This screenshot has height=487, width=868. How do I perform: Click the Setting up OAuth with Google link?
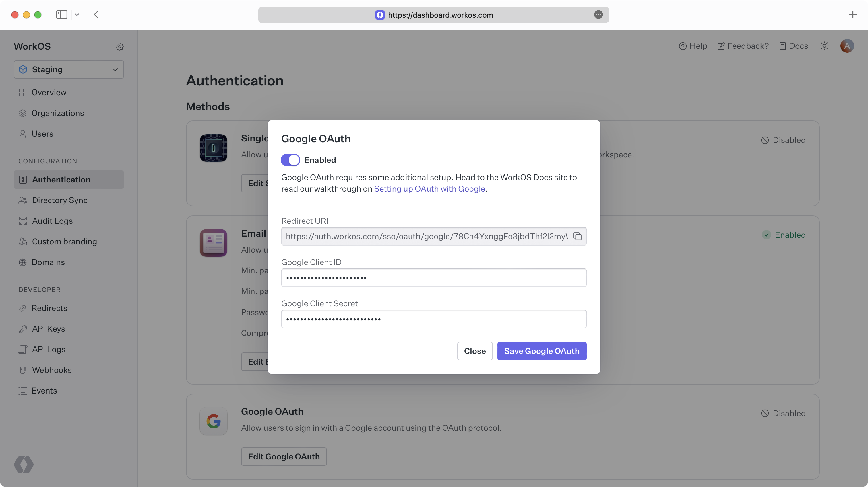coord(429,189)
